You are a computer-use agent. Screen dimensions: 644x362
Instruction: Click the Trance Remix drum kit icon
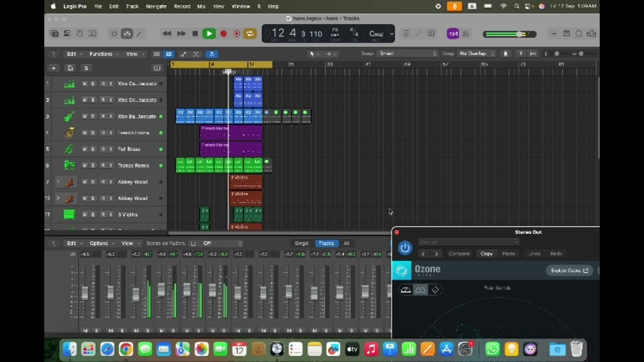69,165
